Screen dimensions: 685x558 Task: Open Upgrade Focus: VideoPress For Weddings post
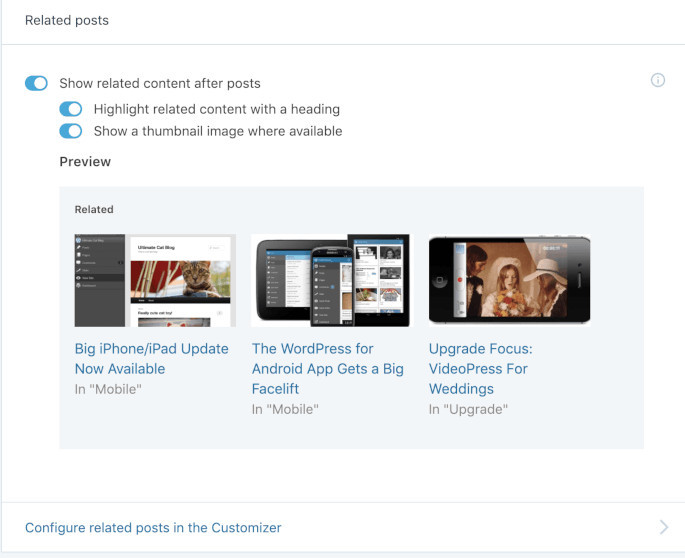481,368
